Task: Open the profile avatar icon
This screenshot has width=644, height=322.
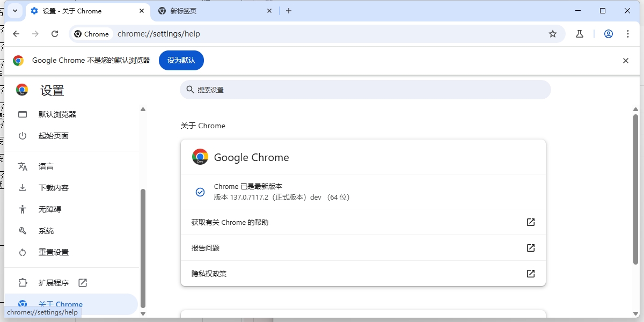Action: 608,33
